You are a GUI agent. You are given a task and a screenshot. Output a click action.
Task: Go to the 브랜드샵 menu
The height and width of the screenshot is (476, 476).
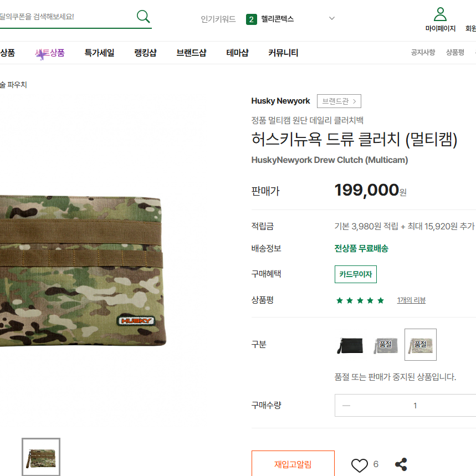click(191, 53)
